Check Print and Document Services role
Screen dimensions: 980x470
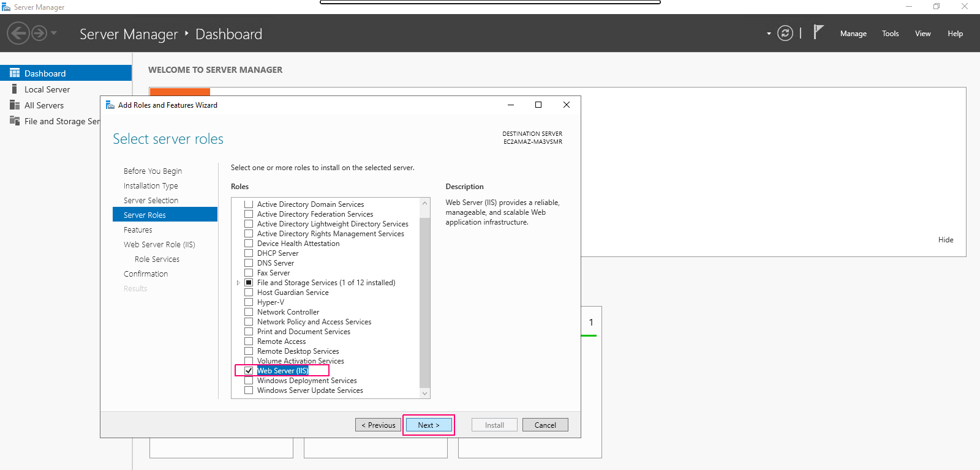[x=249, y=331]
